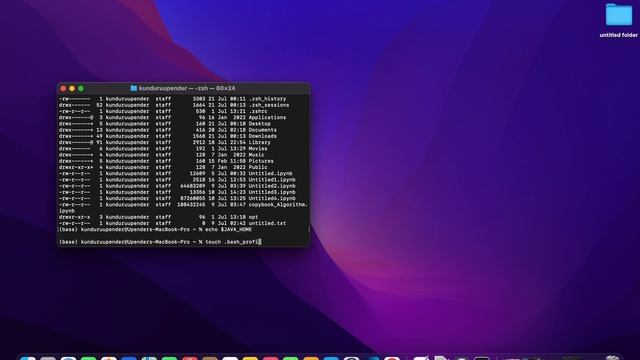Click the echo $JAVA_HOME command text
Viewport: 640px width, 360px height.
pyautogui.click(x=228, y=230)
